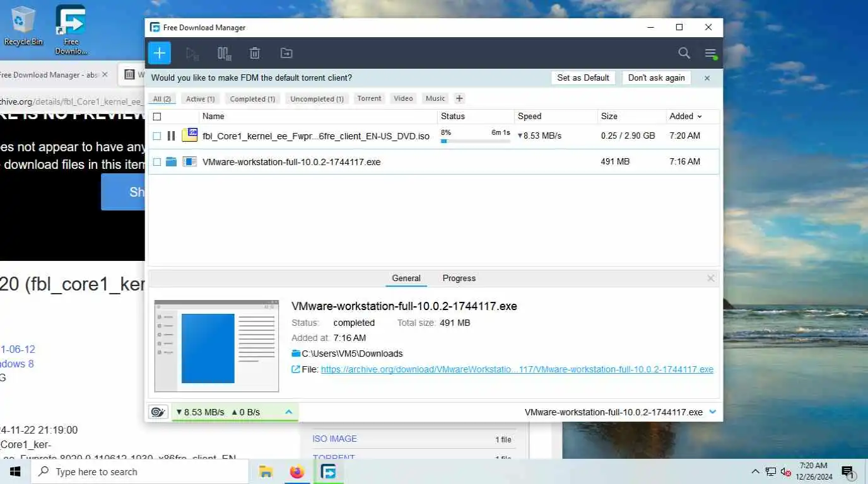Open File Explorer from the taskbar
Viewport: 868px width, 484px height.
tap(266, 472)
